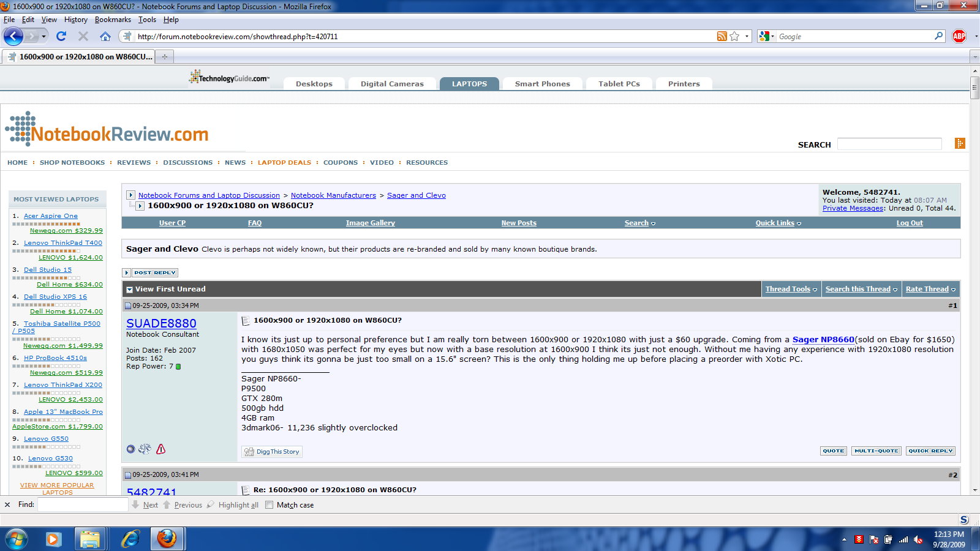Open the Sager NP8660 link in post
980x551 pixels.
823,339
